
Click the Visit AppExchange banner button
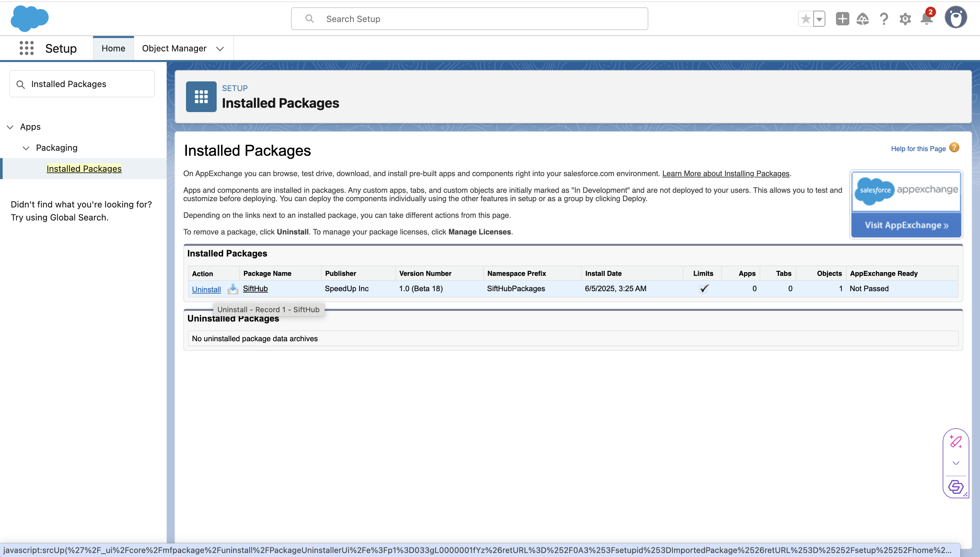(906, 225)
